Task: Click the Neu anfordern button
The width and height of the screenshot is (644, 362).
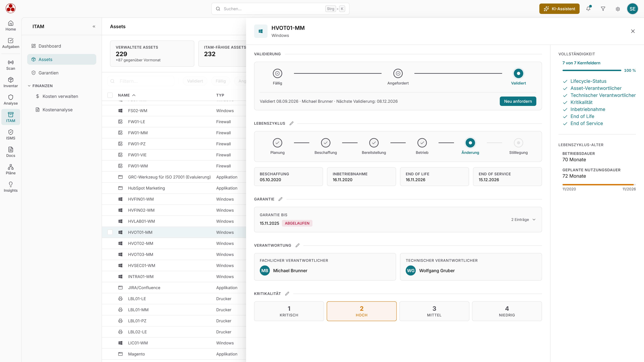Action: [x=518, y=101]
